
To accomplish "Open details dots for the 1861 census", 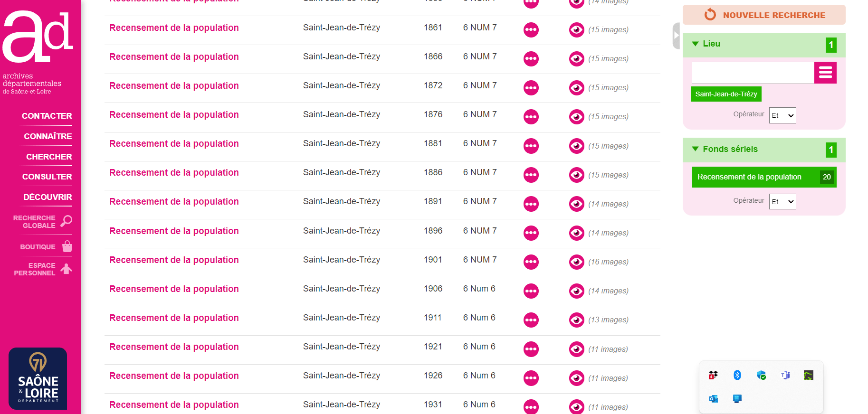I will pyautogui.click(x=531, y=30).
